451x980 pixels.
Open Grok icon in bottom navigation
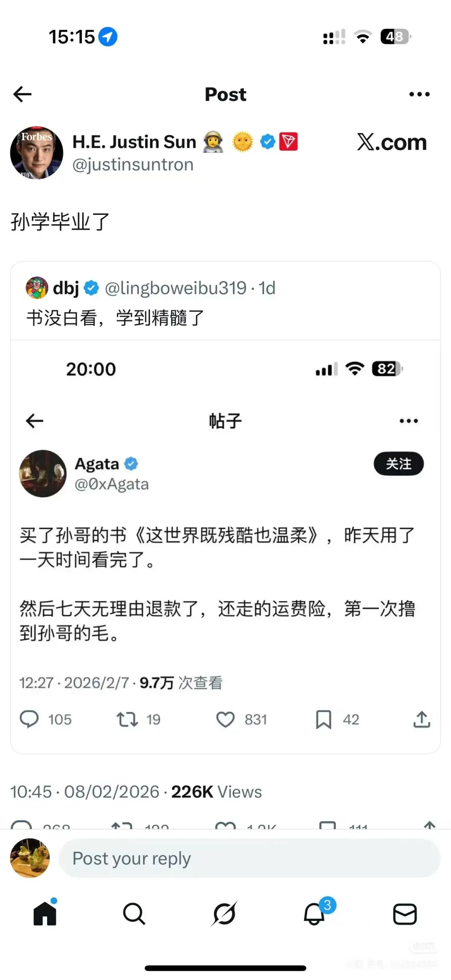coord(224,914)
